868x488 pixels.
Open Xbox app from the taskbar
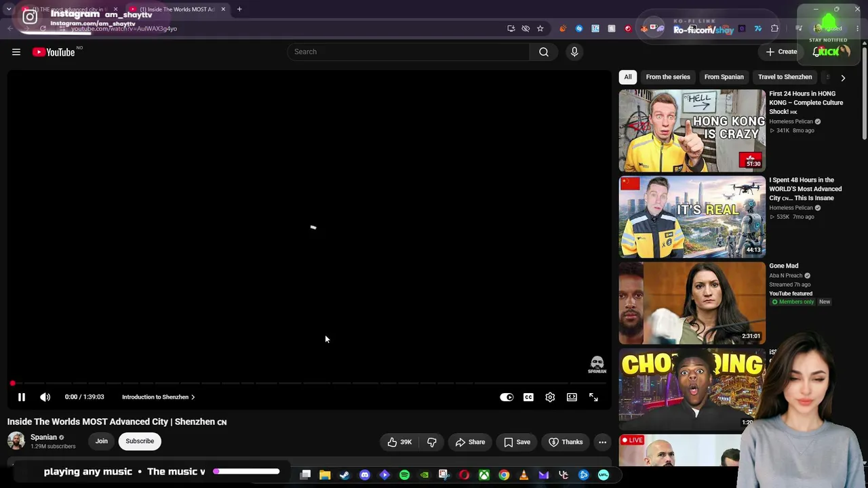[x=484, y=475]
